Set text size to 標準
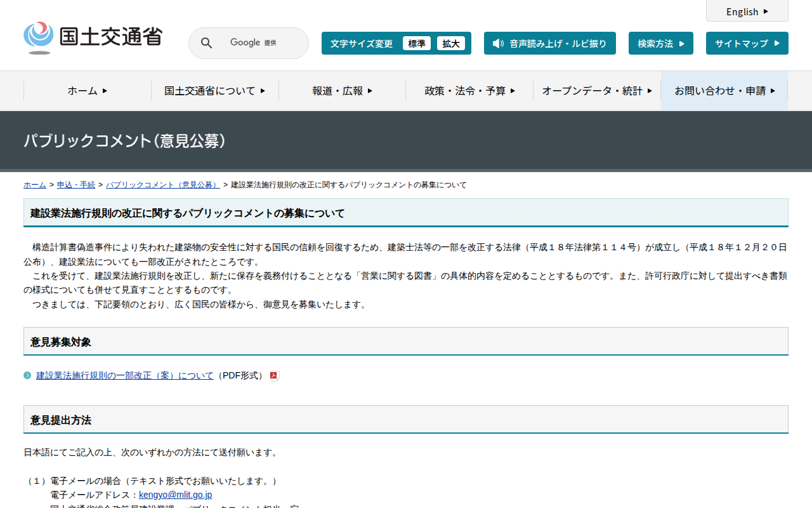812x508 pixels. [x=417, y=43]
